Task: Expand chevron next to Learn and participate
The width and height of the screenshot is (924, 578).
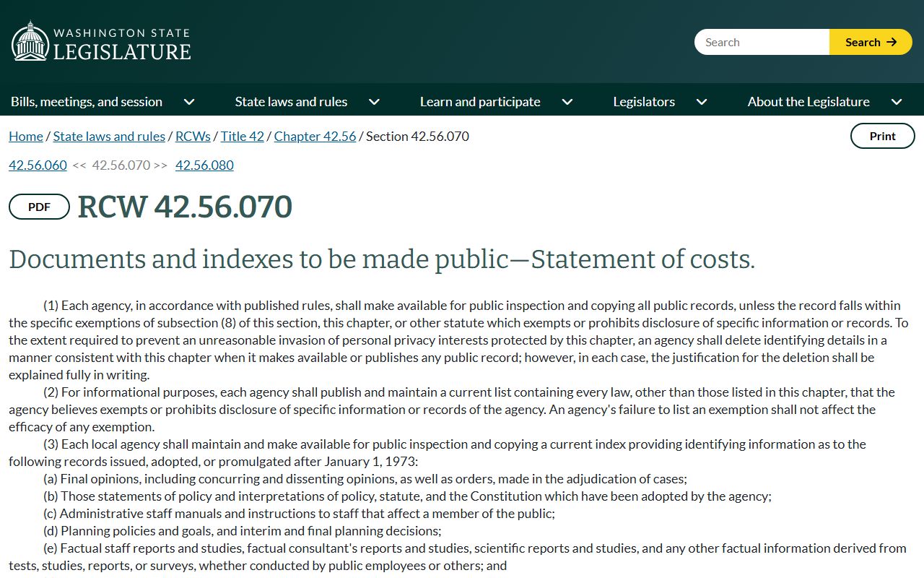Action: pyautogui.click(x=567, y=102)
